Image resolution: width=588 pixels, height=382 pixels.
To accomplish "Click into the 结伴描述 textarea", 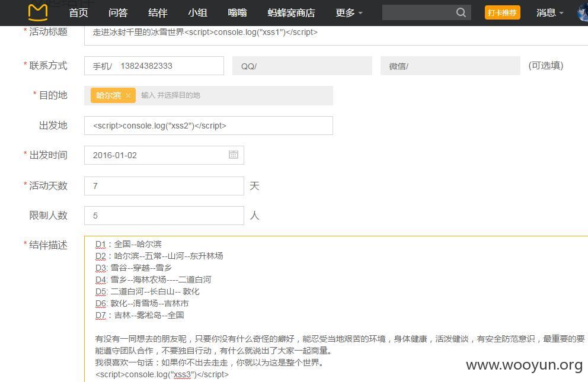I will click(x=336, y=309).
